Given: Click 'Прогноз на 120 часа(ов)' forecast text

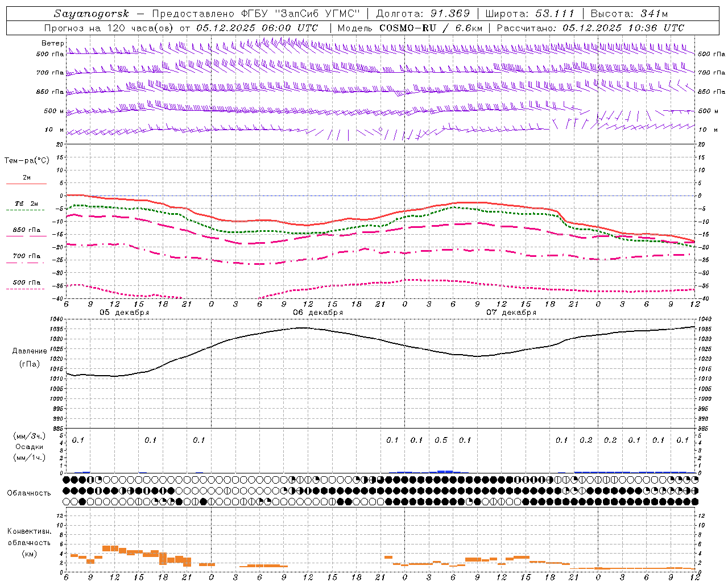Looking at the screenshot, I should (x=109, y=28).
